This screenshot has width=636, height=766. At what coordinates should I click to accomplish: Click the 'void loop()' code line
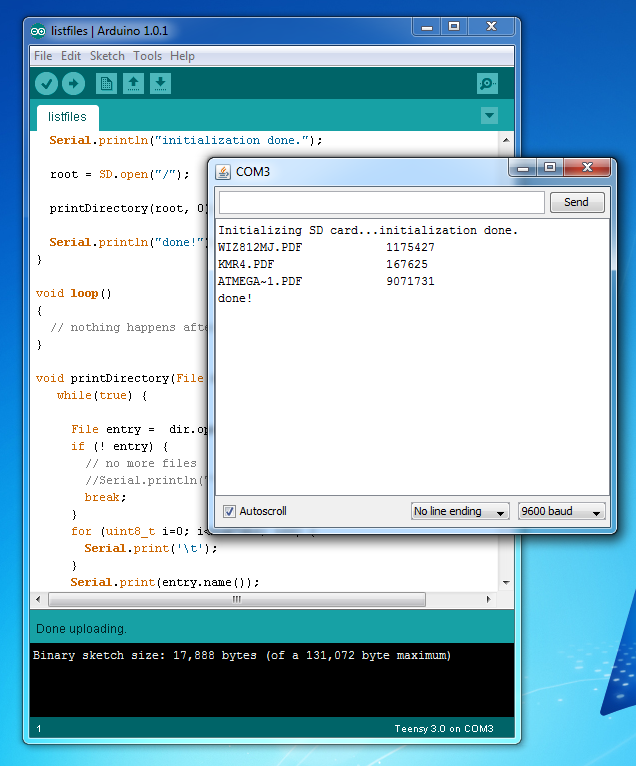[x=74, y=294]
